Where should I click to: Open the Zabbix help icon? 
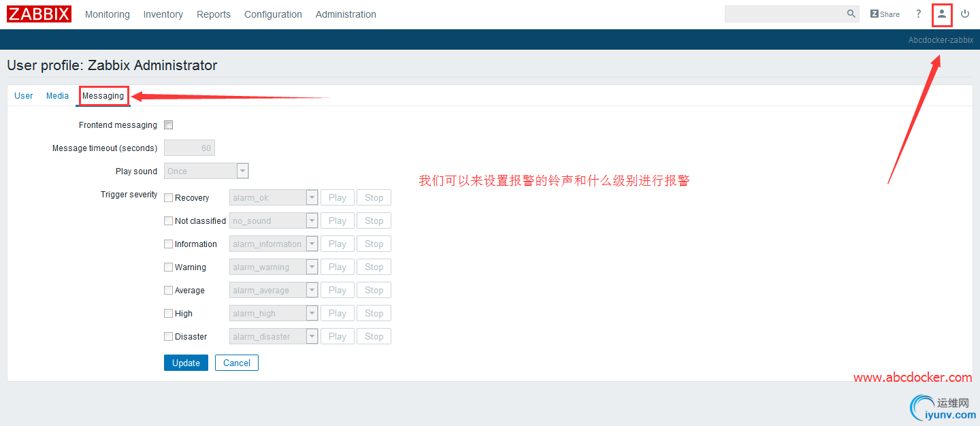(x=918, y=14)
